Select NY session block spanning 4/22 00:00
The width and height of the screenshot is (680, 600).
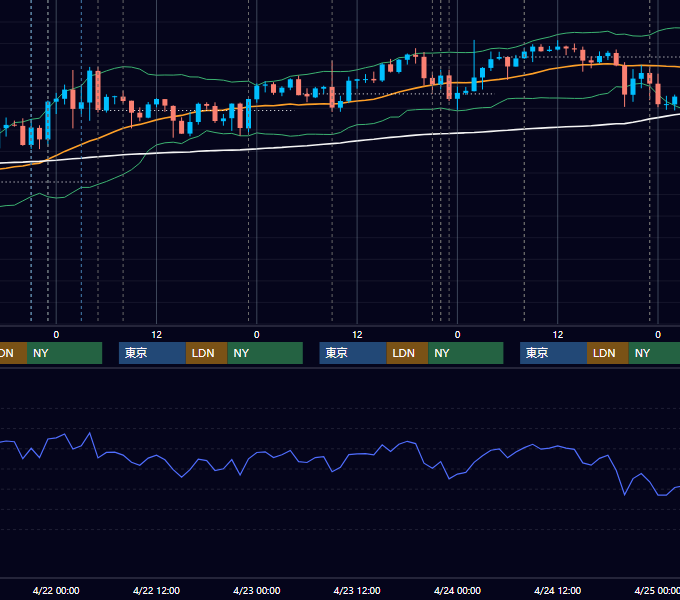(64, 353)
